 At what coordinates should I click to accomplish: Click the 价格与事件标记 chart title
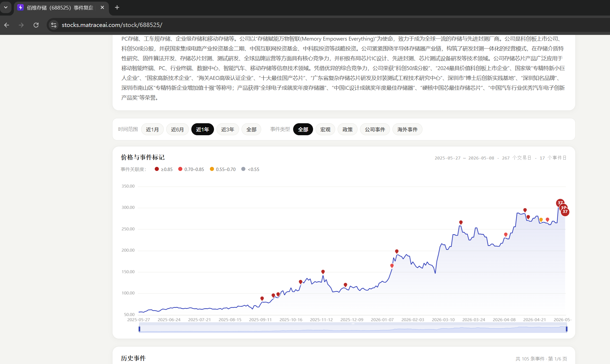143,157
